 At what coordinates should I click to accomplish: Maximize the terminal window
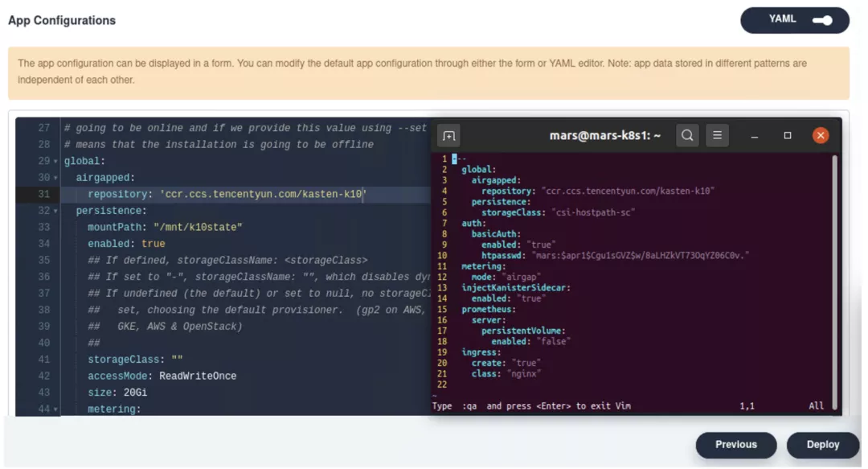(788, 136)
